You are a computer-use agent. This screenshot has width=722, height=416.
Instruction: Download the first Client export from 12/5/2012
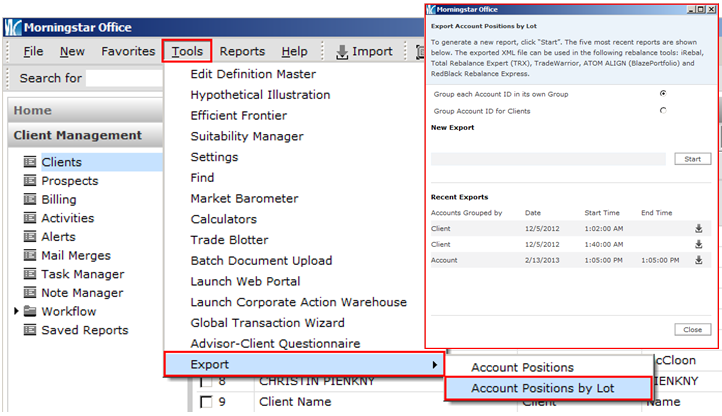click(698, 228)
